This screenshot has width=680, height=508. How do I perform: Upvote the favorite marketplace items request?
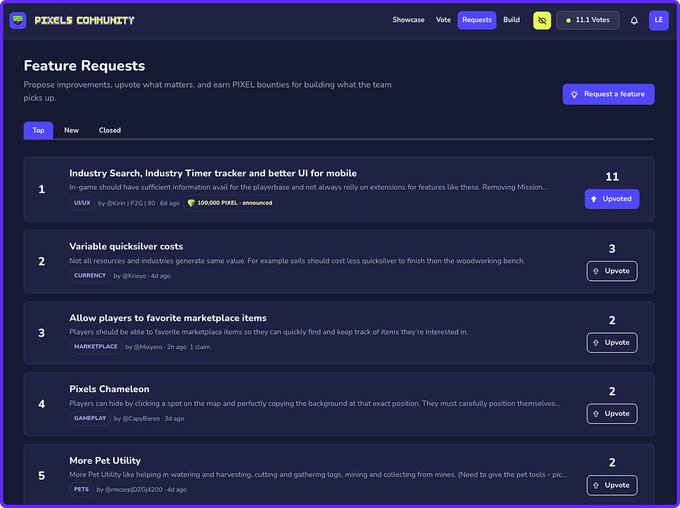(611, 343)
